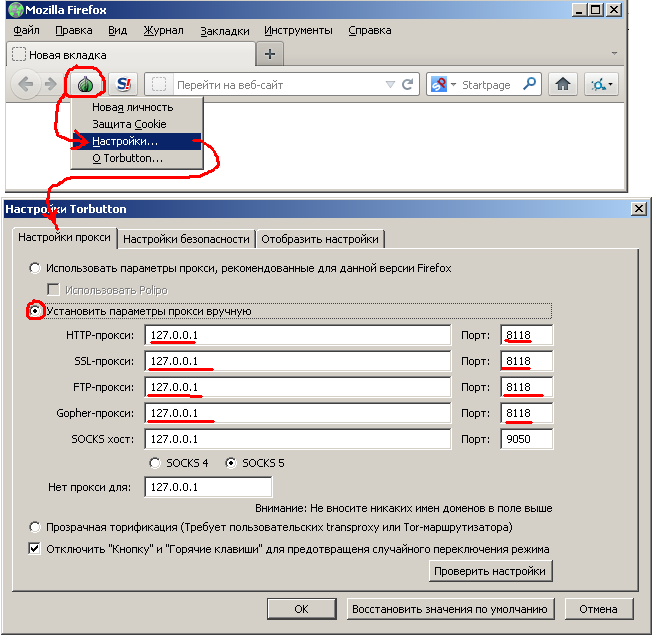Screen dimensions: 653x635
Task: Open the list all tabs arrow
Action: point(614,53)
